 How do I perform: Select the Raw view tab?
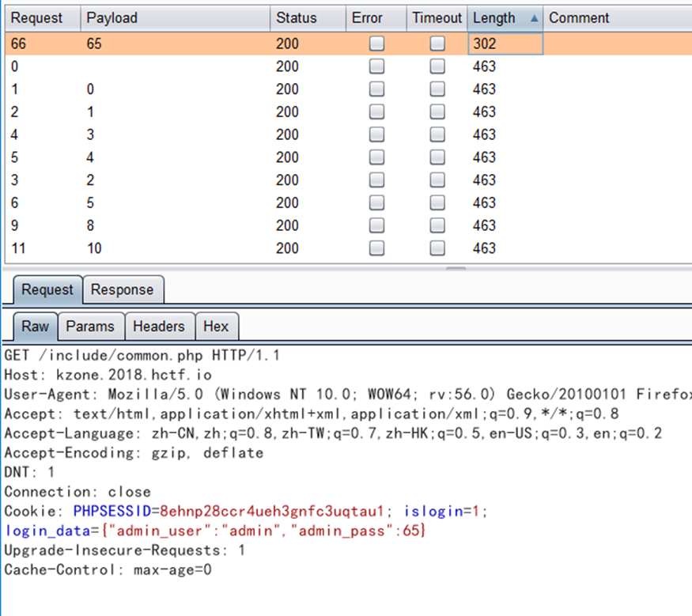click(x=35, y=326)
